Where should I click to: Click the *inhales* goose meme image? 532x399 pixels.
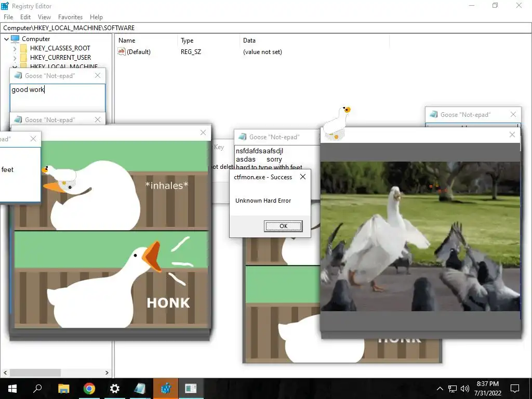(111, 185)
